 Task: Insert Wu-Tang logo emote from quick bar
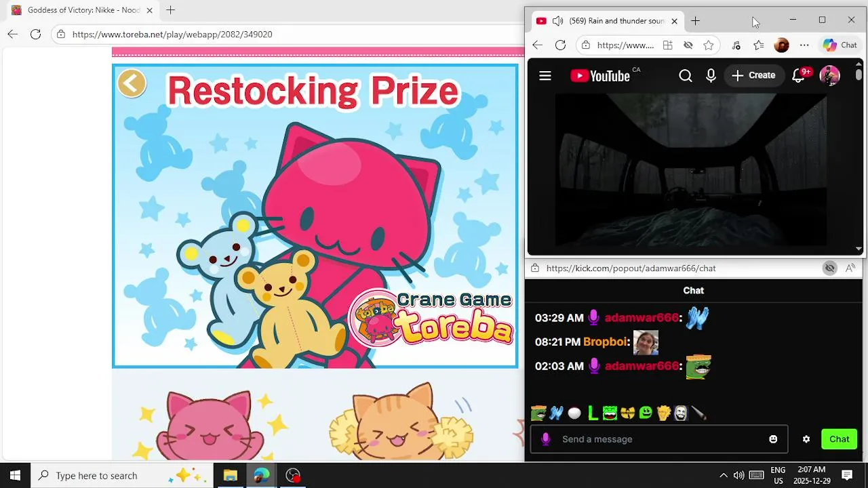(x=628, y=413)
